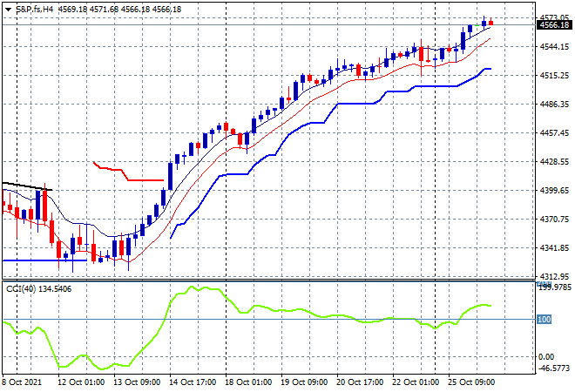
Task: Click the 22 Oct 01:00 time label
Action: pyautogui.click(x=416, y=382)
